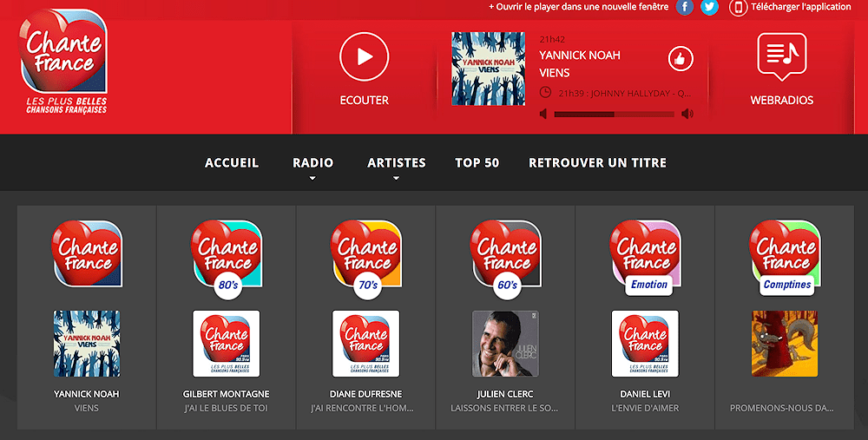Click the loud speaker volume icon
Screen dimensions: 868x440
(687, 114)
